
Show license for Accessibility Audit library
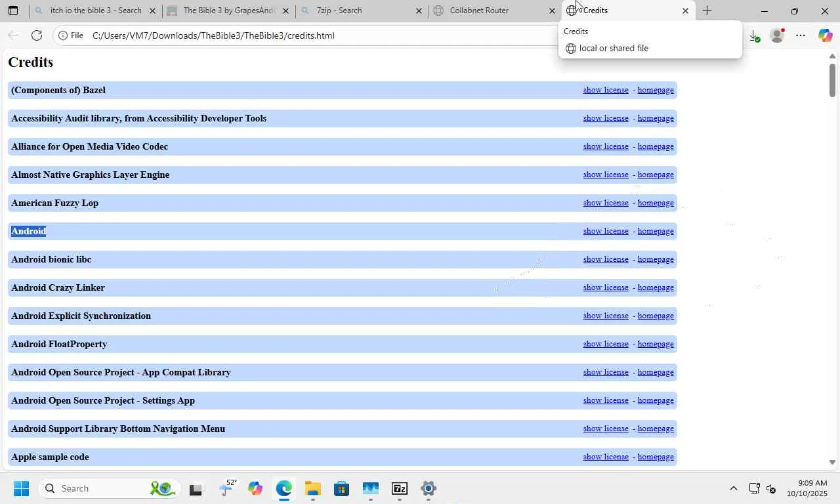pos(606,118)
